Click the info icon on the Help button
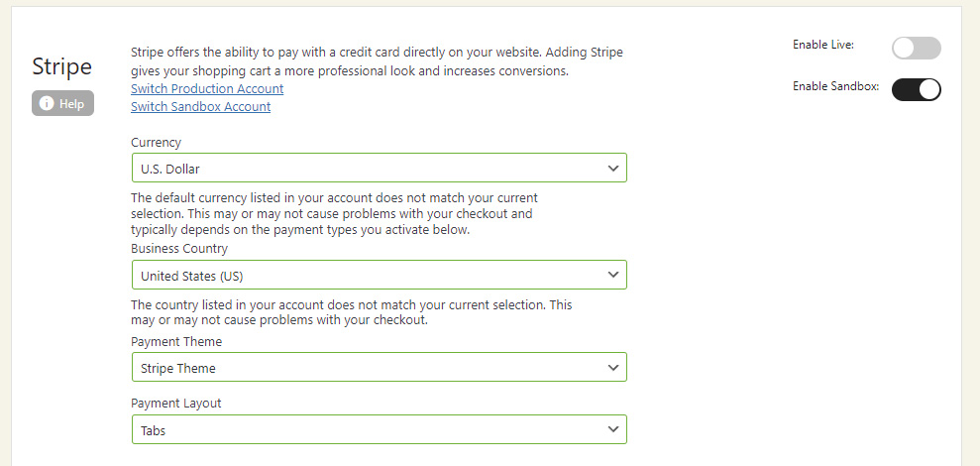The image size is (980, 466). [x=47, y=104]
